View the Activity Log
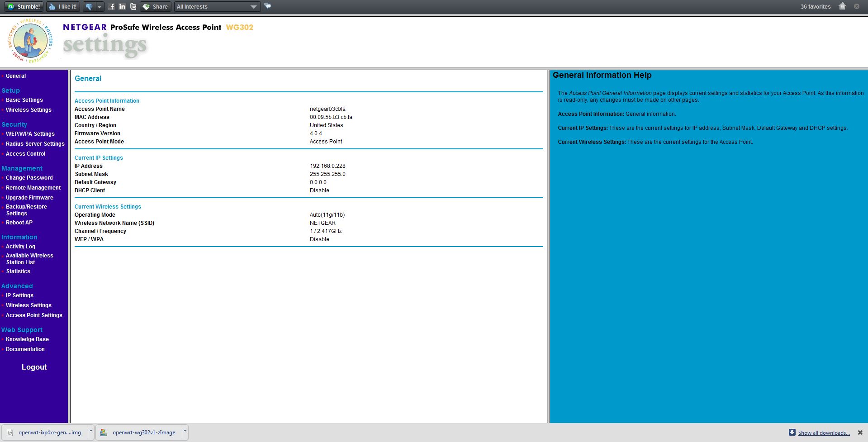The height and width of the screenshot is (442, 868). point(20,247)
